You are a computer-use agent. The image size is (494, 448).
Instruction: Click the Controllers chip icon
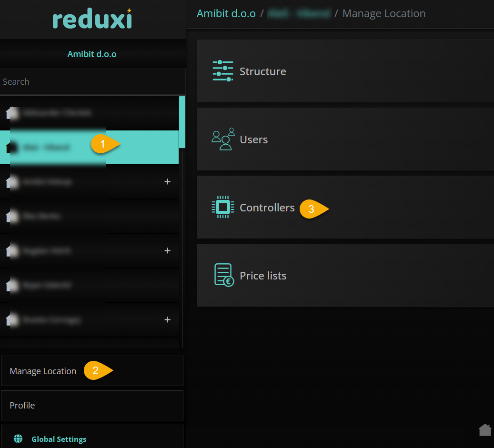[x=223, y=207]
